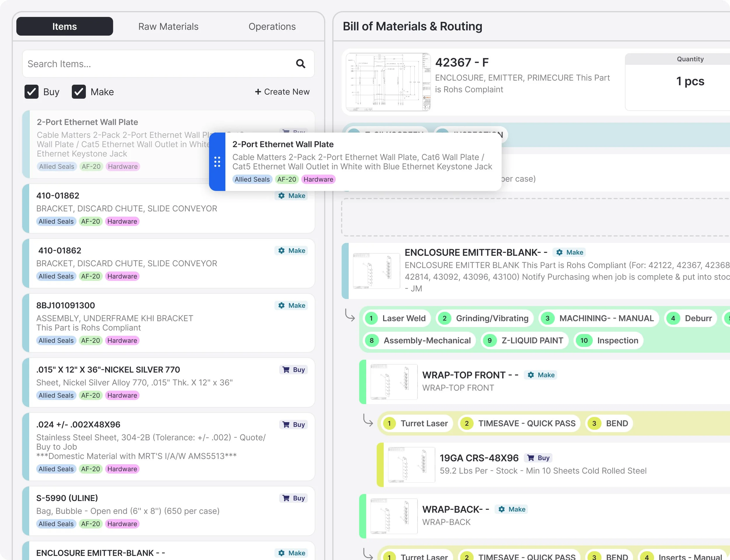
Task: Click "Sheet, Nickel Silver Alloy 770" description
Action: (x=134, y=383)
